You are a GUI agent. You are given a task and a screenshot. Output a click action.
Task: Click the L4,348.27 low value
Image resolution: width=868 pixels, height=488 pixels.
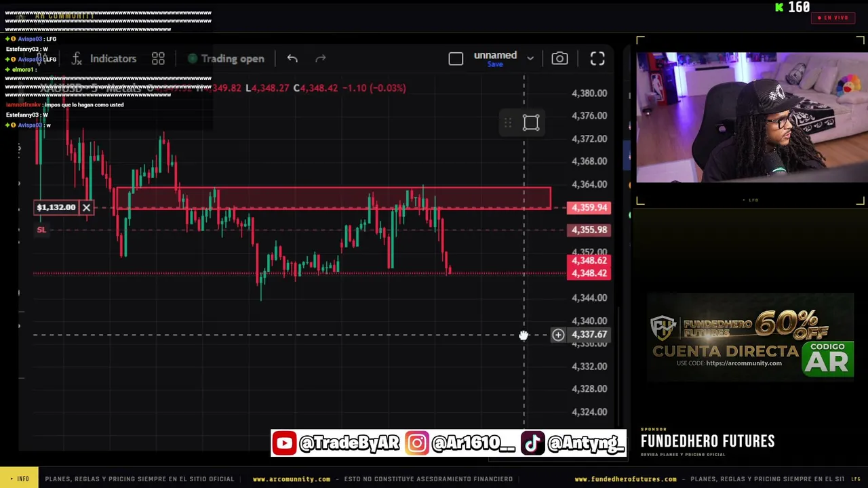coord(267,88)
